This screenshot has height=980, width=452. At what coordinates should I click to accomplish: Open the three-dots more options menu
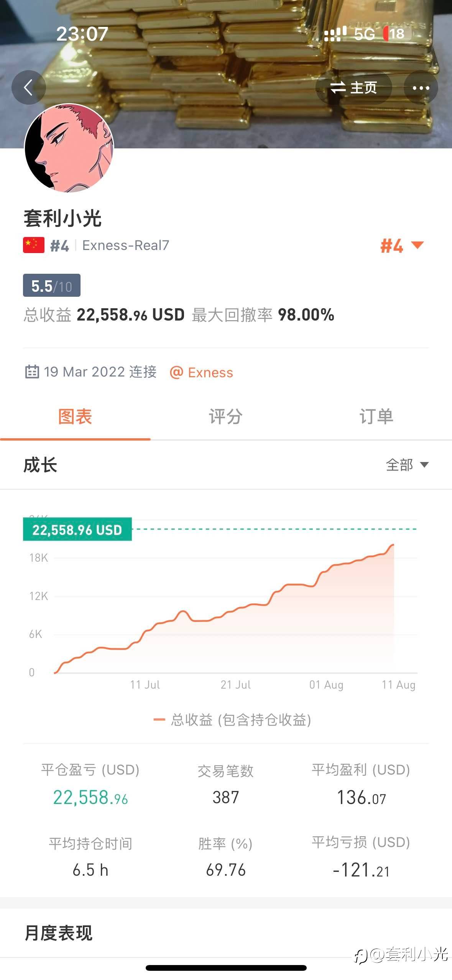(421, 88)
